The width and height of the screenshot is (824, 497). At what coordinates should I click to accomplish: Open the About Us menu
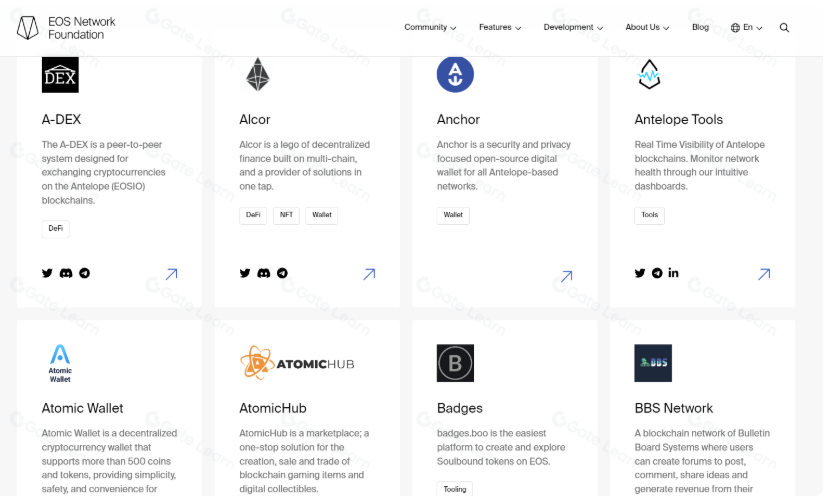647,28
